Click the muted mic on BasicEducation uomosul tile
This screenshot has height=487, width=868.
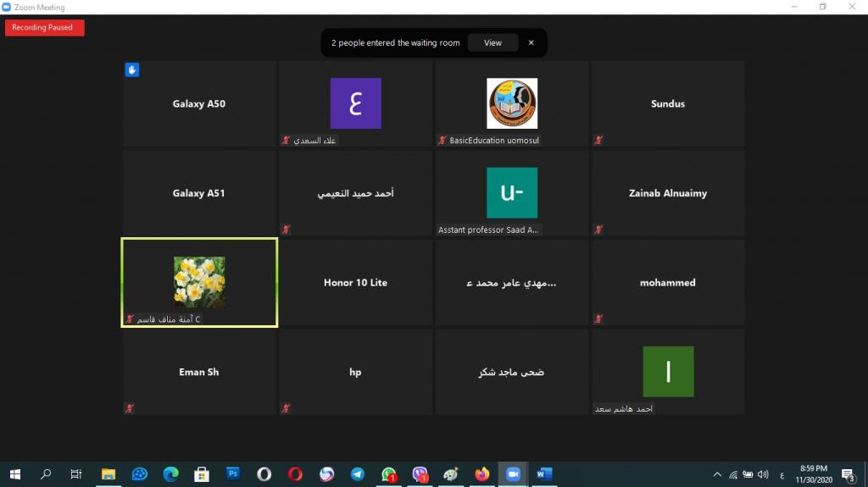442,141
